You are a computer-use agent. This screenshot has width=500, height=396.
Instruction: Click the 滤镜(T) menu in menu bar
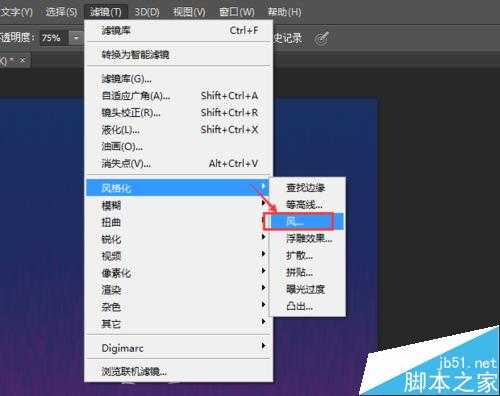point(106,12)
